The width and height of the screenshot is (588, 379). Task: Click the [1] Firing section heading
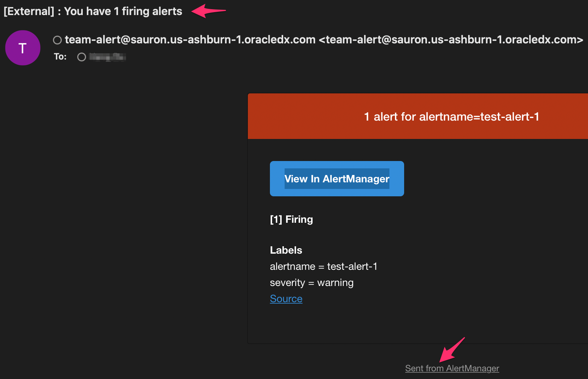coord(291,219)
